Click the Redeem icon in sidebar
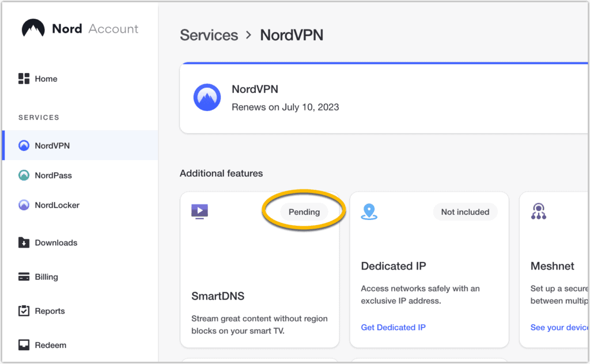Screen dimensions: 590x364 tap(24, 345)
